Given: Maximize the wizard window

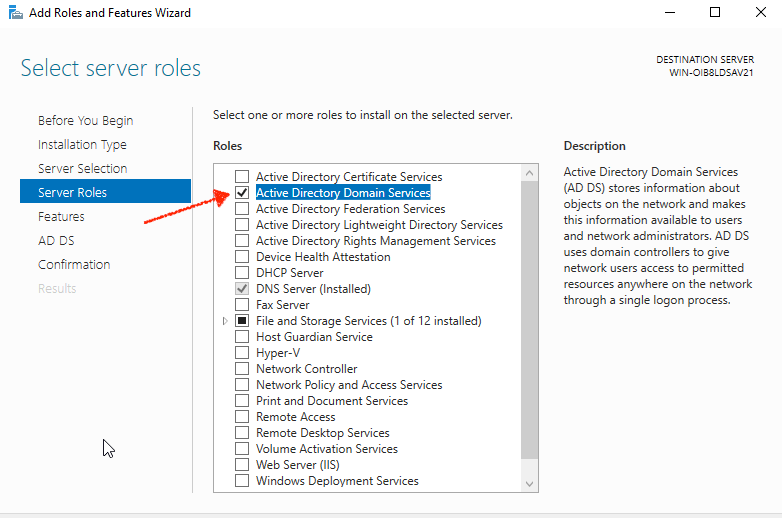Looking at the screenshot, I should (714, 13).
